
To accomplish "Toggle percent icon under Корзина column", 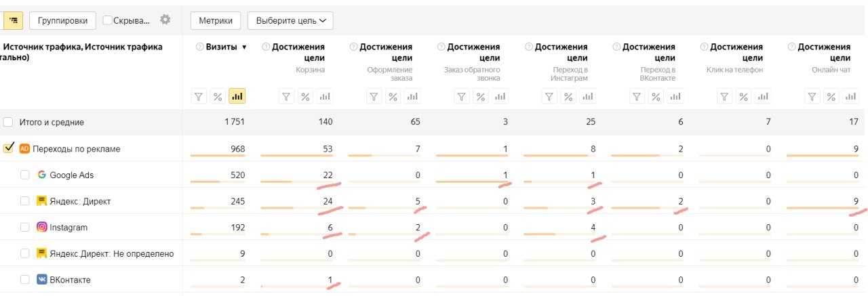I will click(x=306, y=97).
